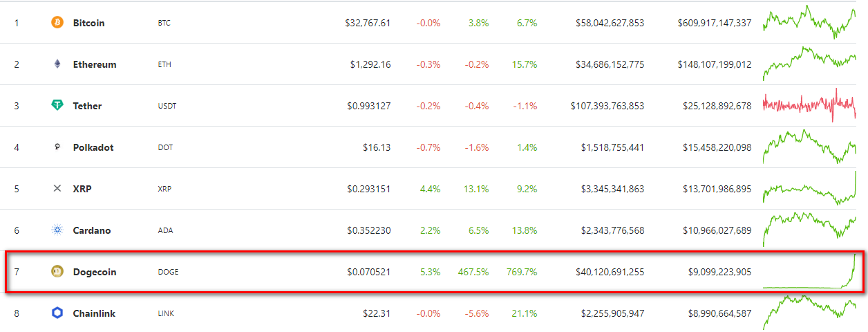This screenshot has height=332, width=868.
Task: Click Polkadot -1.6% change value
Action: coord(476,147)
